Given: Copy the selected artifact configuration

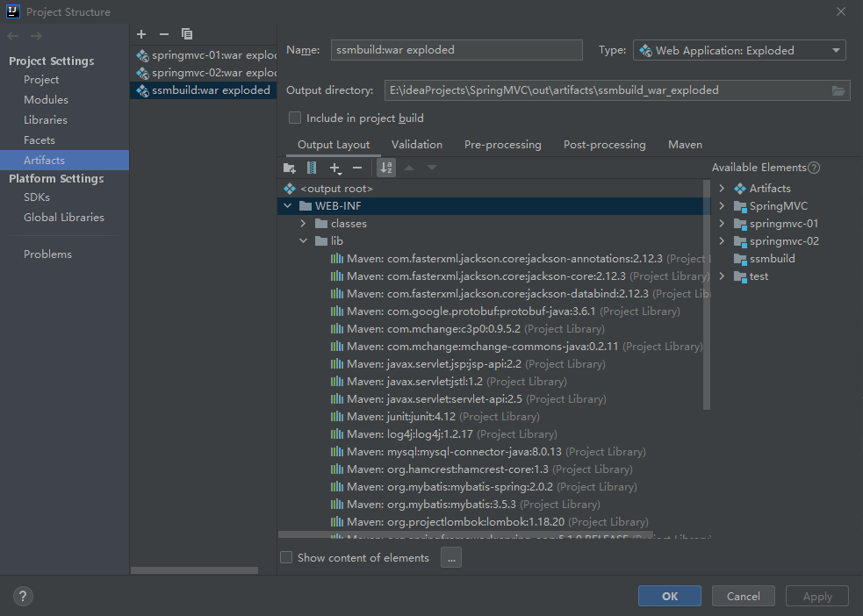Looking at the screenshot, I should click(x=187, y=34).
